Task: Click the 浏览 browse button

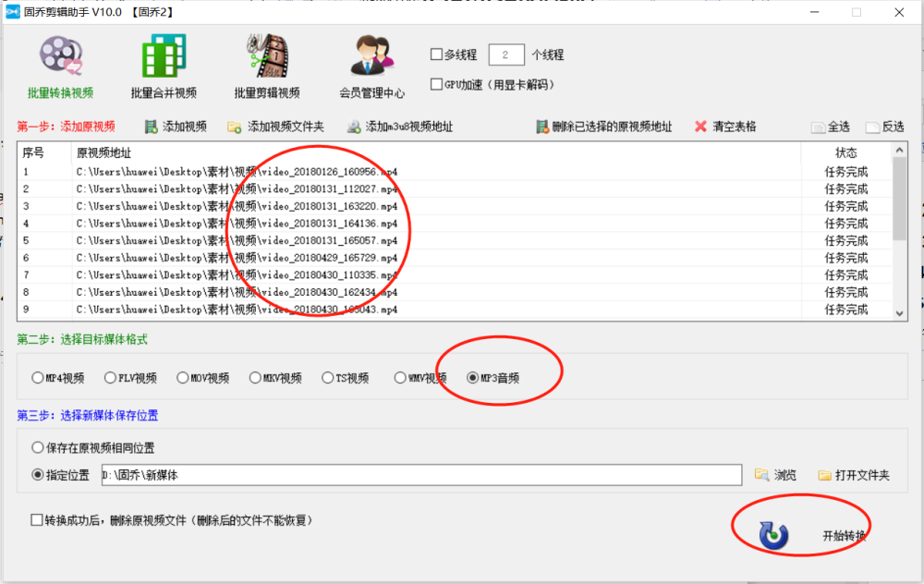Action: (775, 475)
